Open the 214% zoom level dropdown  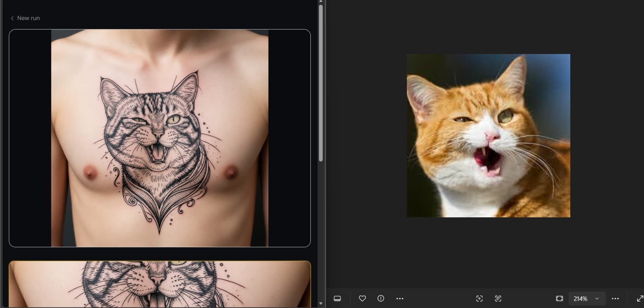click(587, 298)
